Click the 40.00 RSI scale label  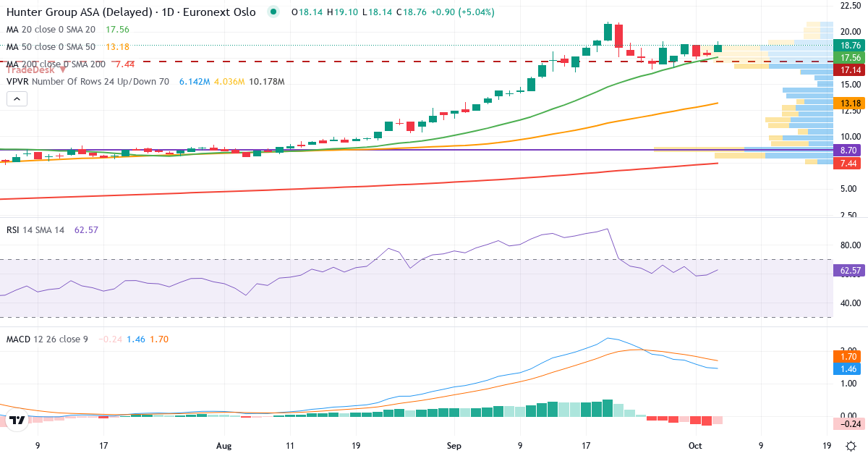click(849, 303)
